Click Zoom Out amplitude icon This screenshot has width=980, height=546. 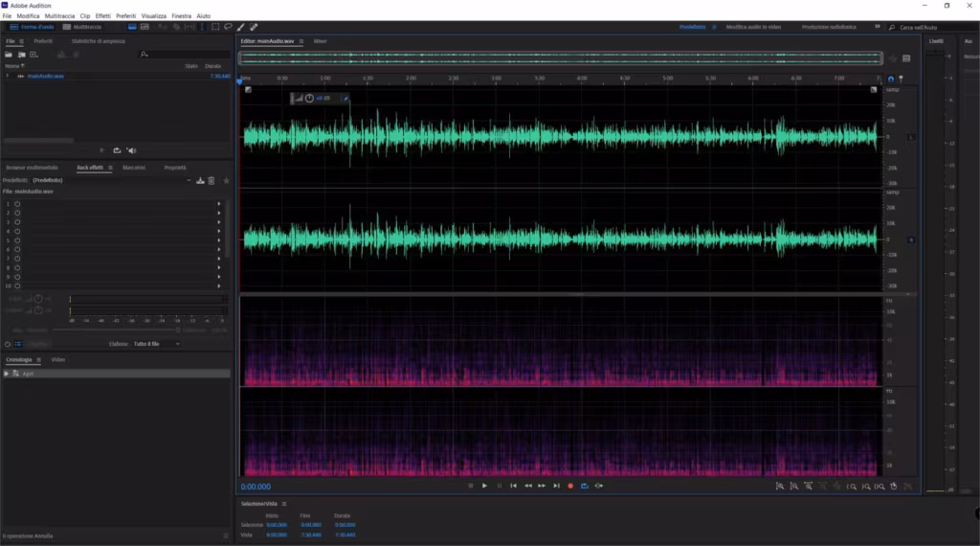coord(793,486)
